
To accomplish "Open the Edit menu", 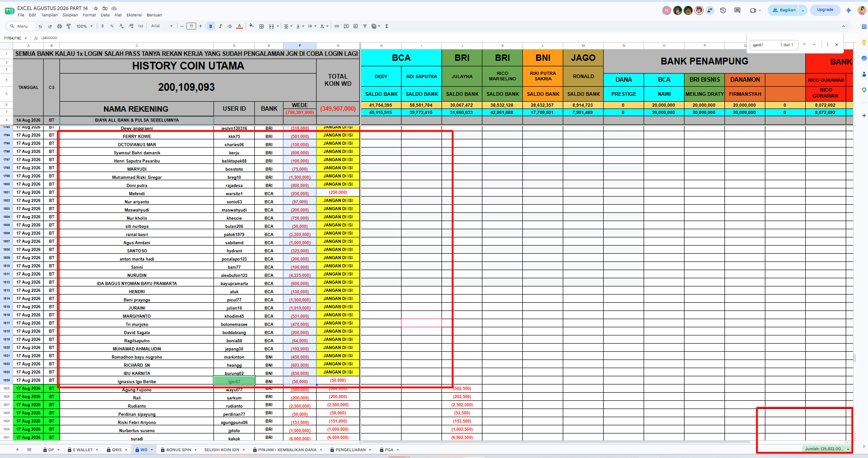I will [x=33, y=15].
